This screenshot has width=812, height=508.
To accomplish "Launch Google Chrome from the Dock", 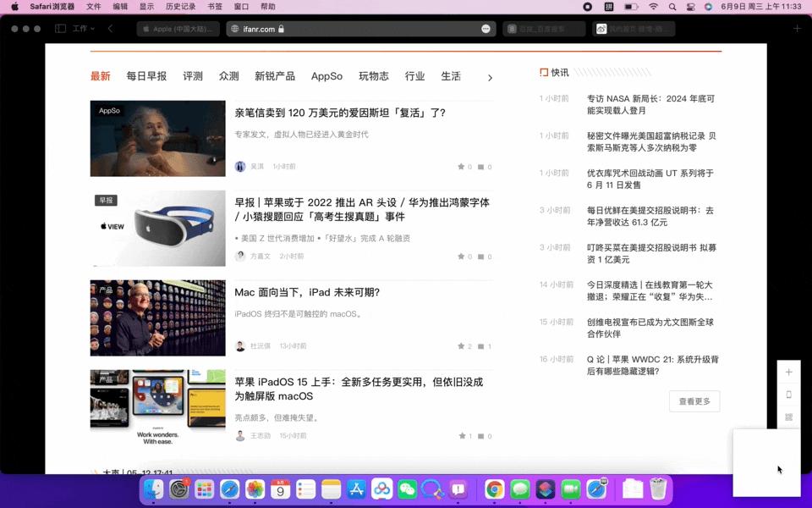I will (496, 489).
